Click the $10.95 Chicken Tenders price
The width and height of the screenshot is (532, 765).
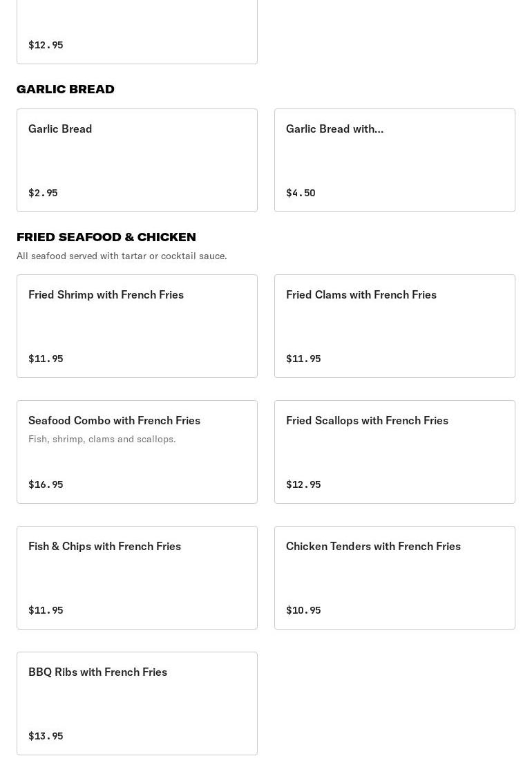point(303,610)
